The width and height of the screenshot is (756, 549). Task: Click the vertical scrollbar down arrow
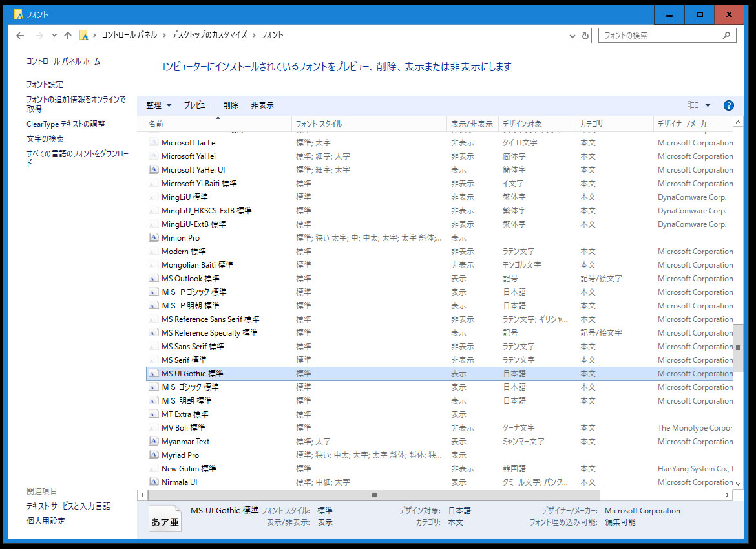738,483
